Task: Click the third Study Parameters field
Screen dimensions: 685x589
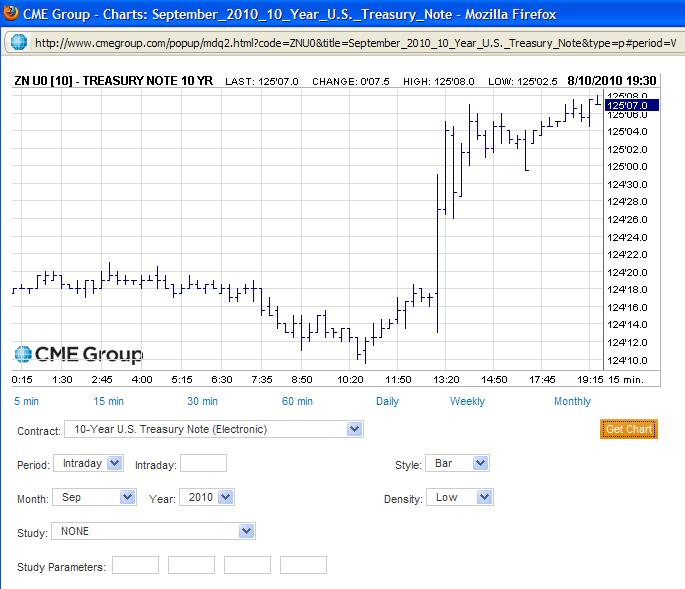Action: pos(247,565)
